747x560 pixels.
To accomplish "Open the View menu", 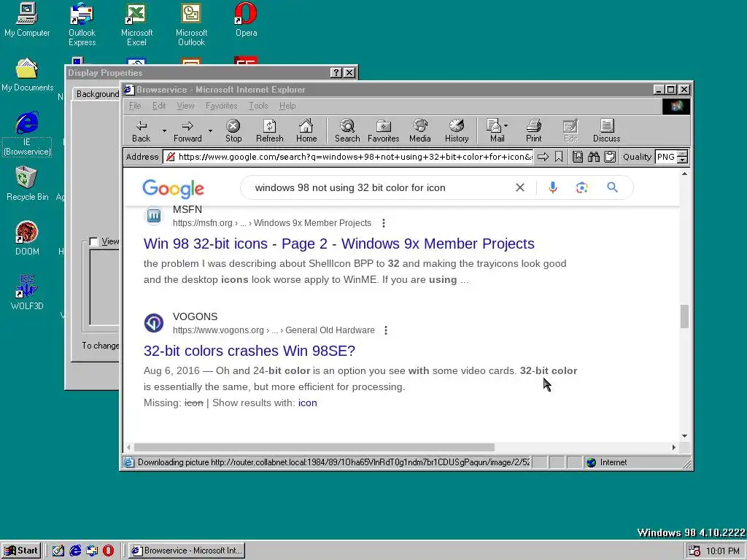I will [x=185, y=106].
